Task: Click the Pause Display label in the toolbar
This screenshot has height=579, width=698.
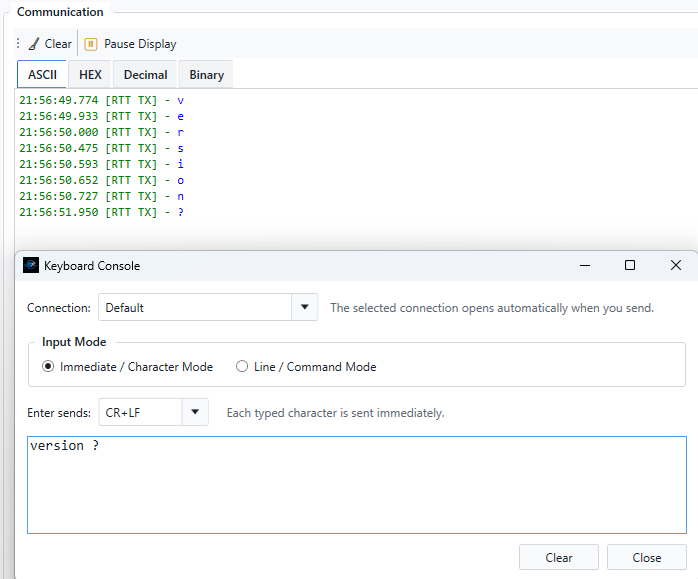Action: click(140, 44)
